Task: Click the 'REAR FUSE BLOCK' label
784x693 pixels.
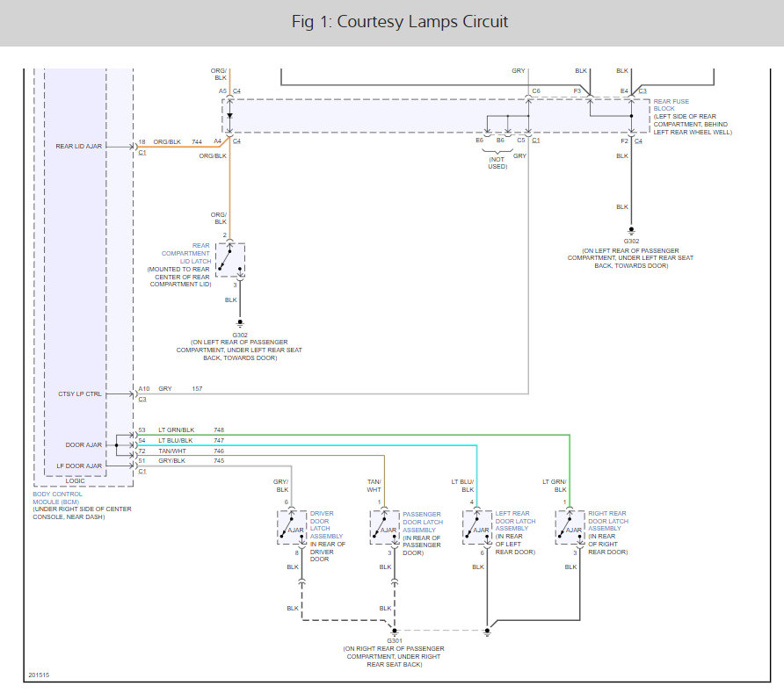Action: click(671, 105)
